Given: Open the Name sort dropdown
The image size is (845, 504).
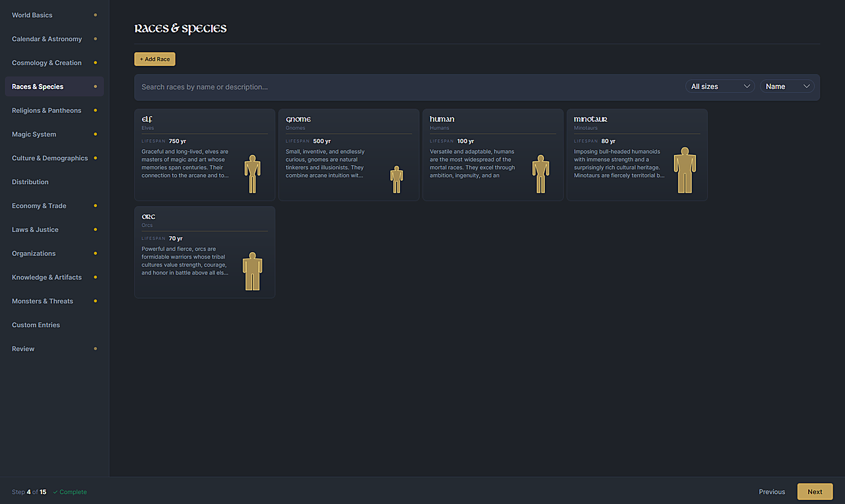Looking at the screenshot, I should point(787,86).
